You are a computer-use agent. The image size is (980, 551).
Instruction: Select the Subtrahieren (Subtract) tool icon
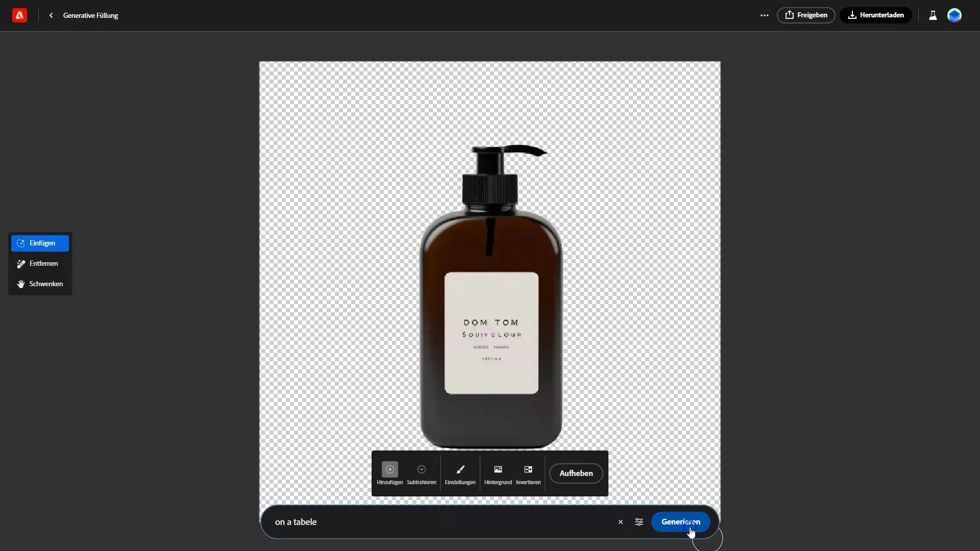421,469
